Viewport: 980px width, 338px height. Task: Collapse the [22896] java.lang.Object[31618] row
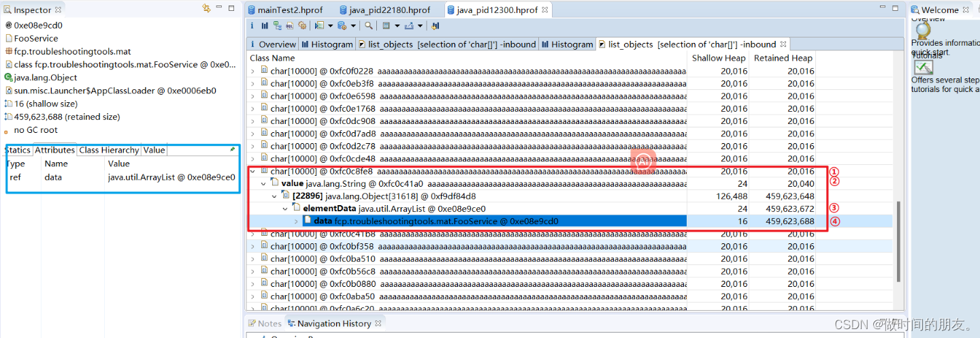(274, 196)
